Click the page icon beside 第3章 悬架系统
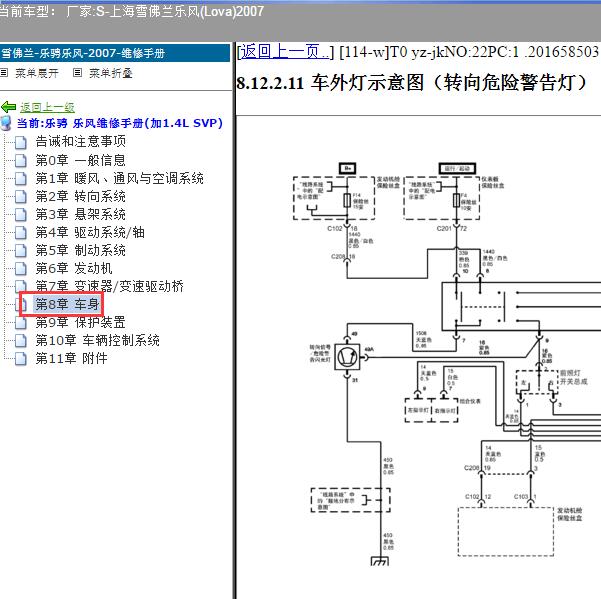 tap(21, 214)
